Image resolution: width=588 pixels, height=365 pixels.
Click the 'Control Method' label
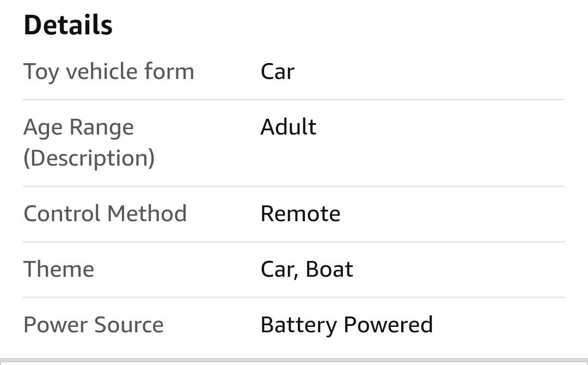click(105, 213)
